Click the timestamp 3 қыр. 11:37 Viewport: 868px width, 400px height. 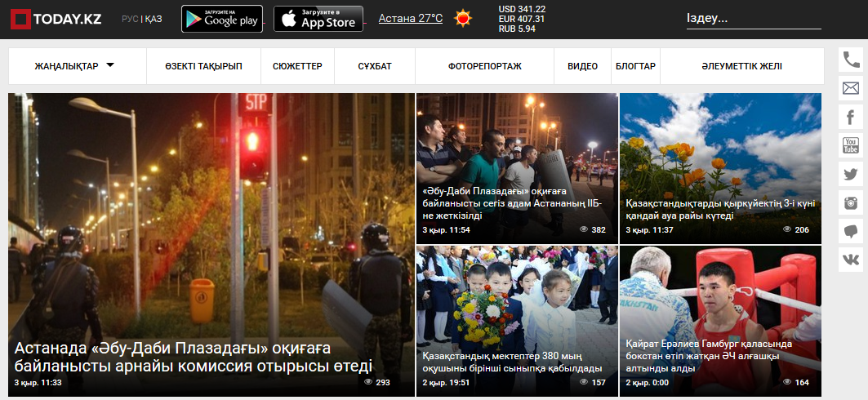(x=649, y=229)
